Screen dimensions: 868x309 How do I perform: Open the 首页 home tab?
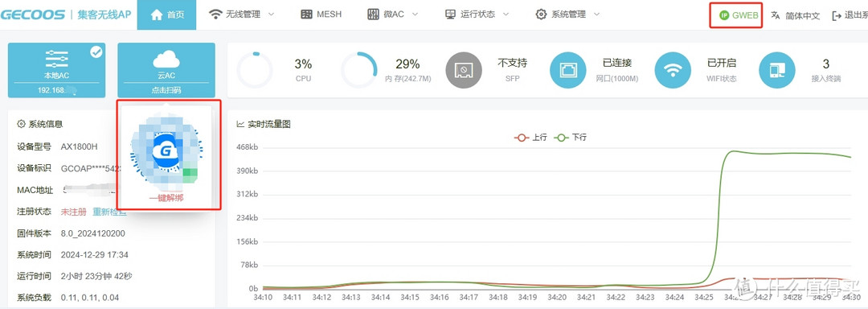pyautogui.click(x=166, y=15)
